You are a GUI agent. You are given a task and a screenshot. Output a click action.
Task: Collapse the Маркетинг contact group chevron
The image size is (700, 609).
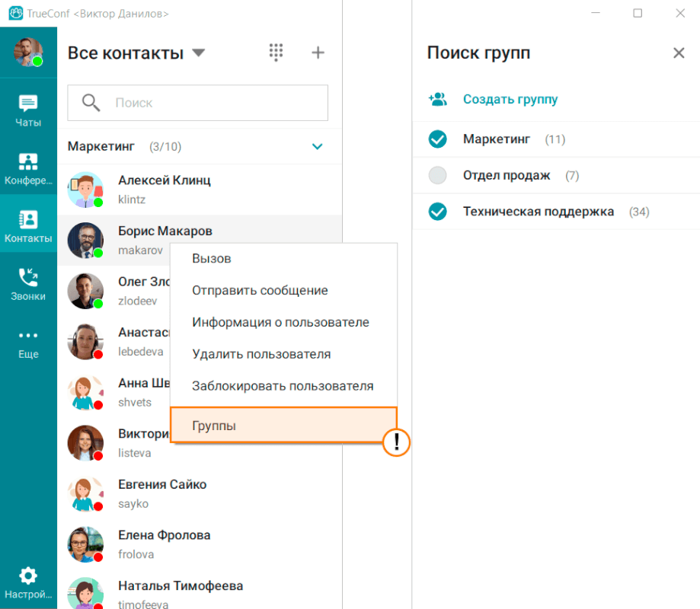click(x=318, y=146)
